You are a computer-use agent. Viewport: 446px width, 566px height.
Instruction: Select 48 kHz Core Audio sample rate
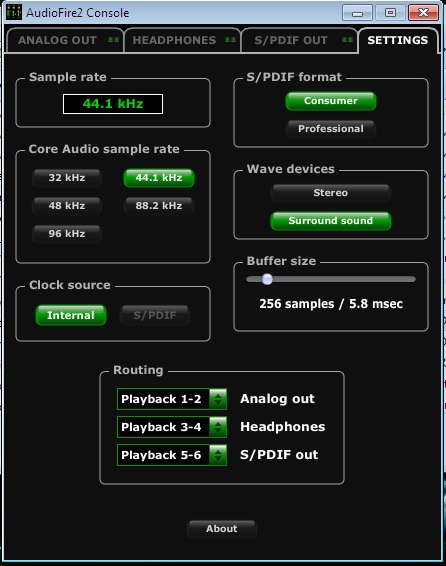click(x=67, y=206)
